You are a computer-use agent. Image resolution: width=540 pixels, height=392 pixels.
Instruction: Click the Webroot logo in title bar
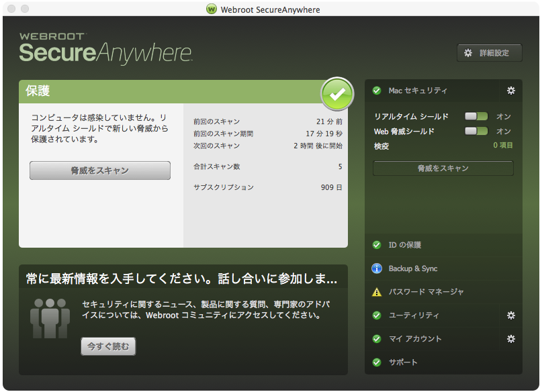point(211,9)
